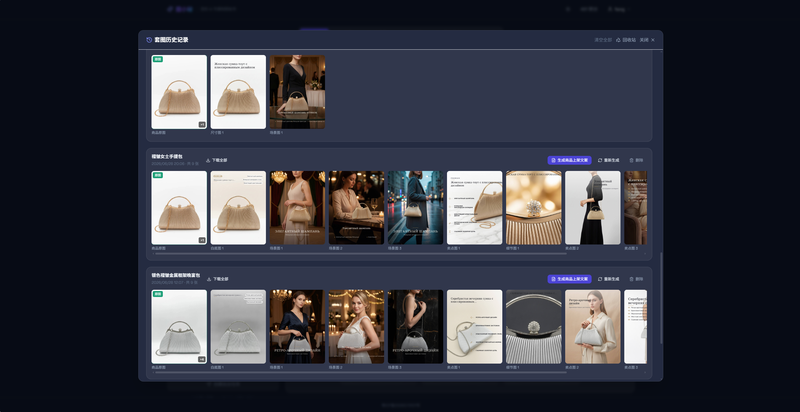Open black-dress scene image in top set
800x412 pixels.
297,92
